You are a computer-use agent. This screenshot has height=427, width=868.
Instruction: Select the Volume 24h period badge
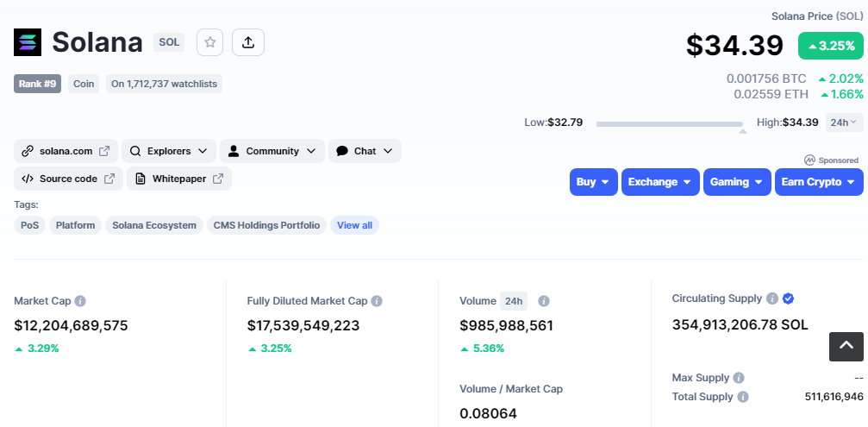point(514,301)
